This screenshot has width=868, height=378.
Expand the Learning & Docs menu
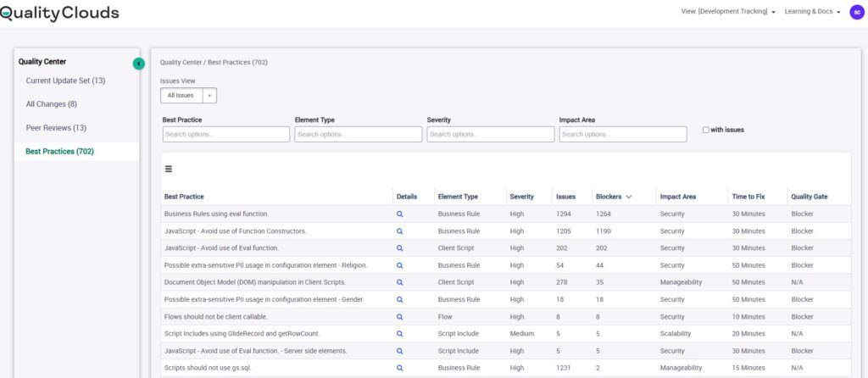[812, 12]
